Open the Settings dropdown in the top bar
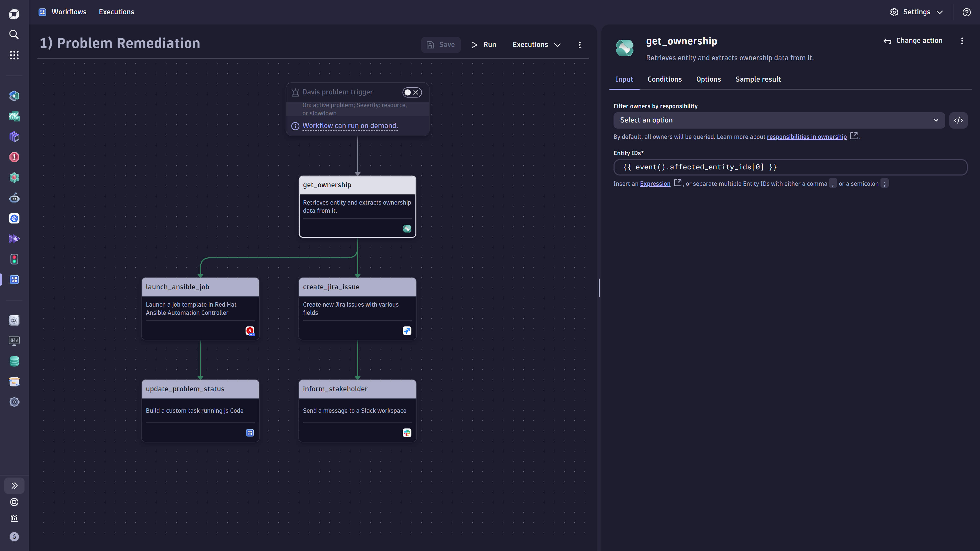The width and height of the screenshot is (980, 551). (916, 12)
